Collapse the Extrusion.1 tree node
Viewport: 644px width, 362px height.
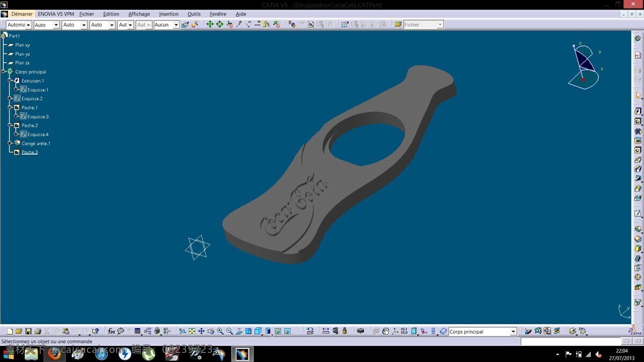[x=10, y=81]
